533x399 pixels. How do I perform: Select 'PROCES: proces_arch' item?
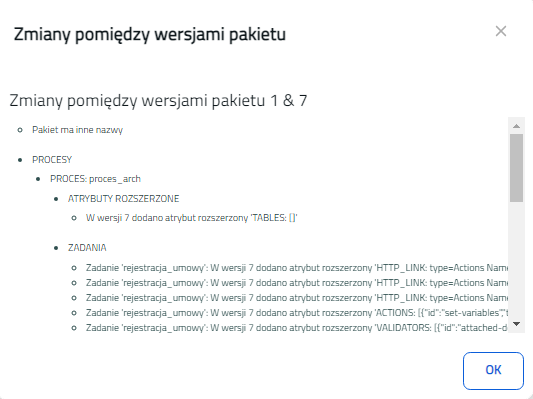[95, 179]
